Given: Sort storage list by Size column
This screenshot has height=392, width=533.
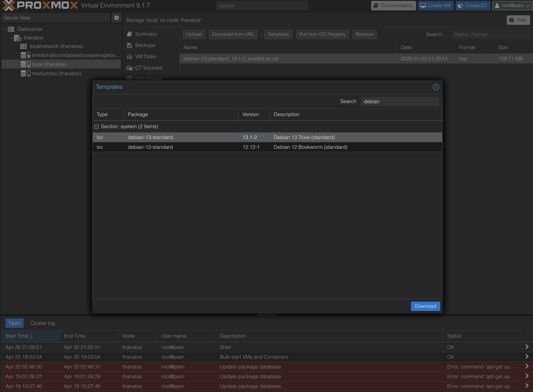Looking at the screenshot, I should click(513, 48).
